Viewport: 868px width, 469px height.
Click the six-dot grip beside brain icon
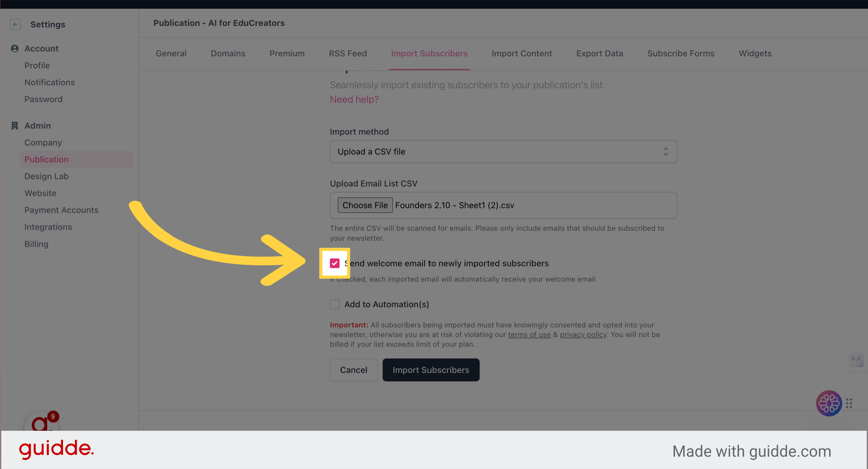[849, 403]
